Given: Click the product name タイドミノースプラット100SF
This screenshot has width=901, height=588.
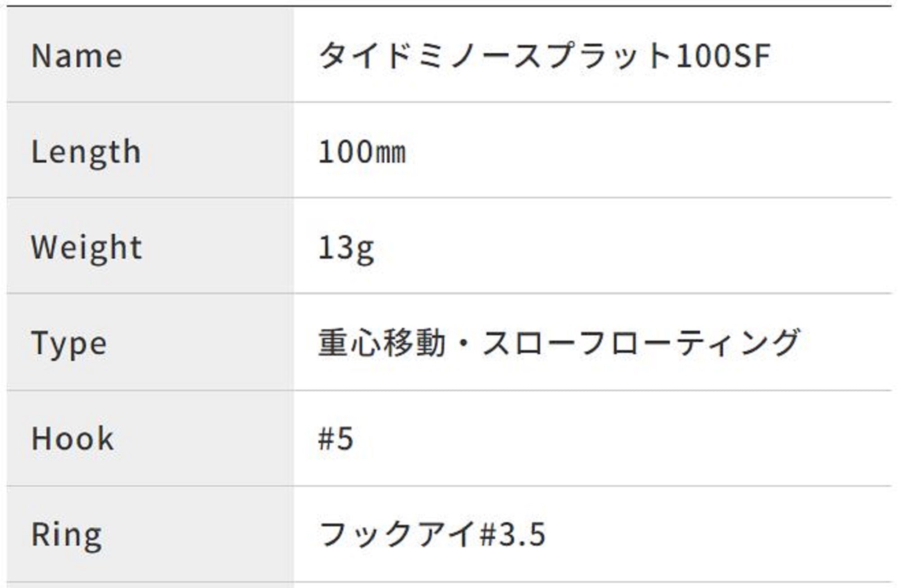Looking at the screenshot, I should pos(544,56).
